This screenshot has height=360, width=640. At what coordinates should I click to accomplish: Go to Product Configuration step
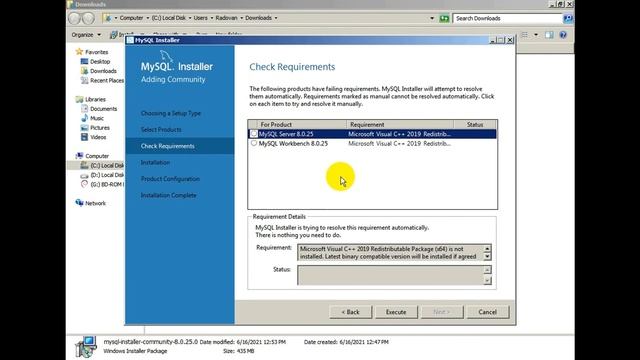[170, 179]
